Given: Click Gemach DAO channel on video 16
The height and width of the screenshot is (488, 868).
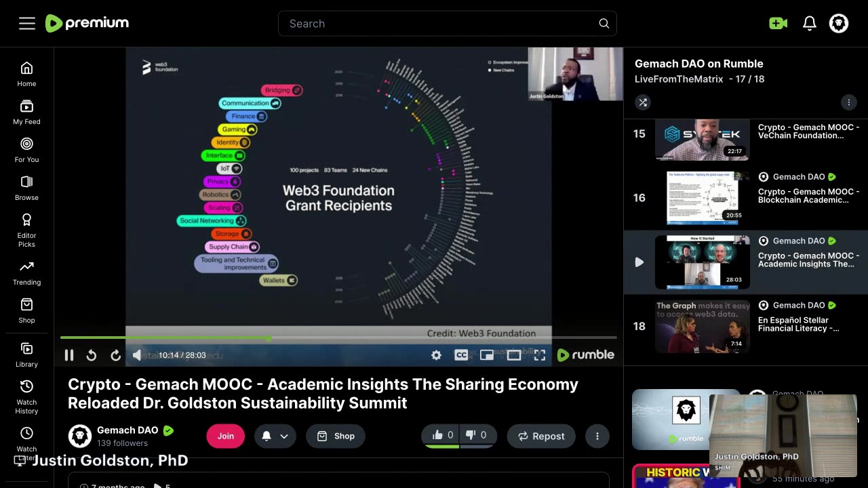Looking at the screenshot, I should 797,177.
